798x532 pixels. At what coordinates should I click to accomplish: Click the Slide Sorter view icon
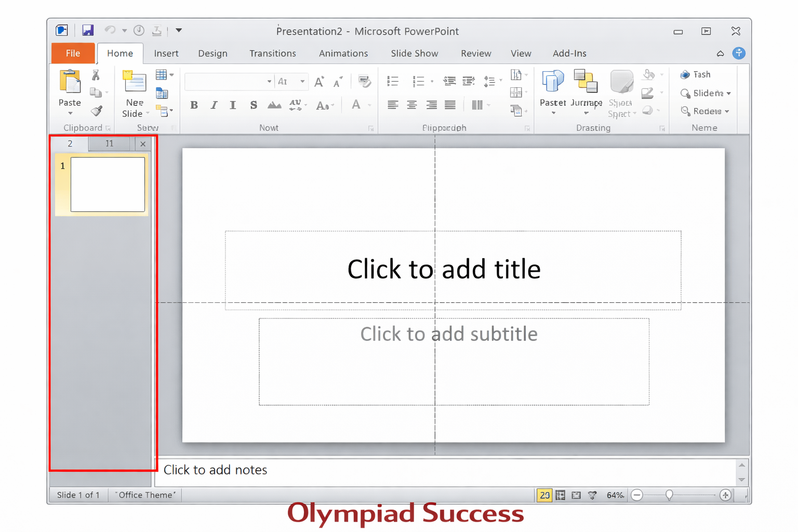[x=560, y=495]
